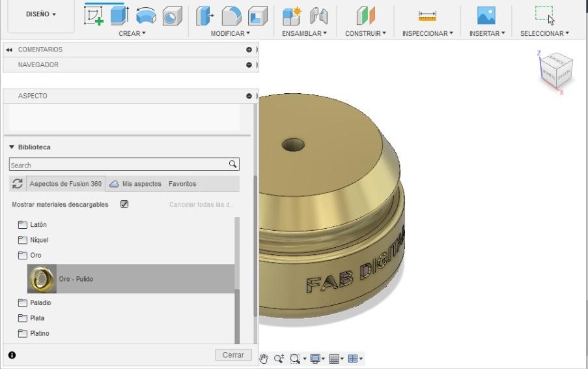Image resolution: width=588 pixels, height=369 pixels.
Task: Select the Joint tool icon
Action: [318, 16]
